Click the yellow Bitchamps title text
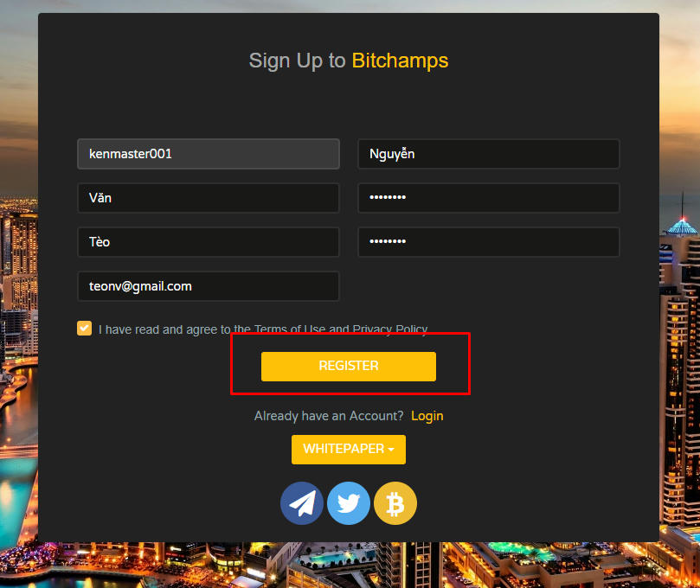The width and height of the screenshot is (700, 588). point(400,61)
